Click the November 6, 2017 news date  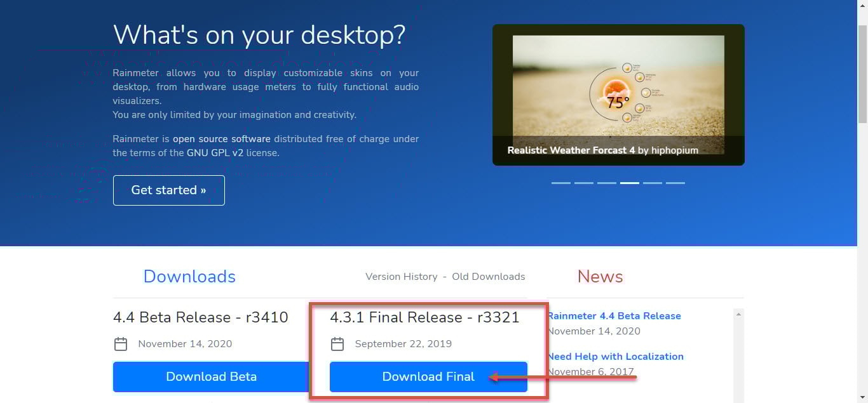tap(591, 372)
